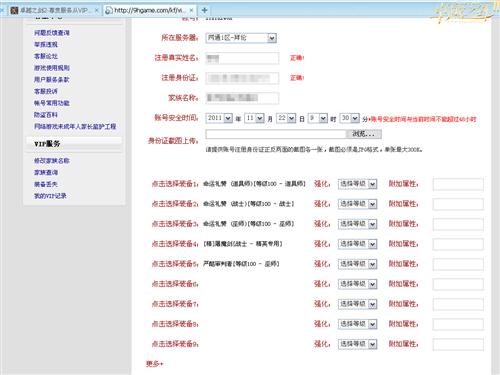Click 附加属性 field for equipment 8
This screenshot has height=375, width=500.
(x=458, y=324)
